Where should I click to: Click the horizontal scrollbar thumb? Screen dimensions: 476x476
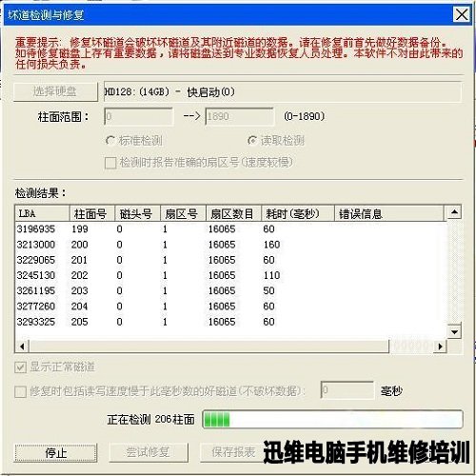(209, 347)
